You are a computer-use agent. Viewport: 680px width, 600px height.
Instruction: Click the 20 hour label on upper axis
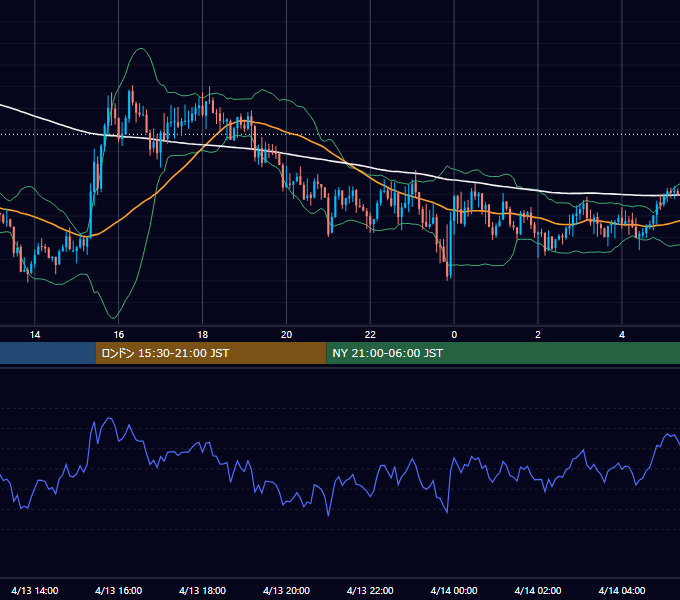[286, 335]
